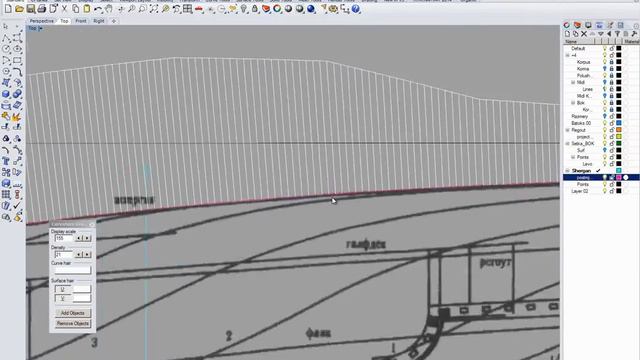Click the Undo arrow icon

pos(98,9)
